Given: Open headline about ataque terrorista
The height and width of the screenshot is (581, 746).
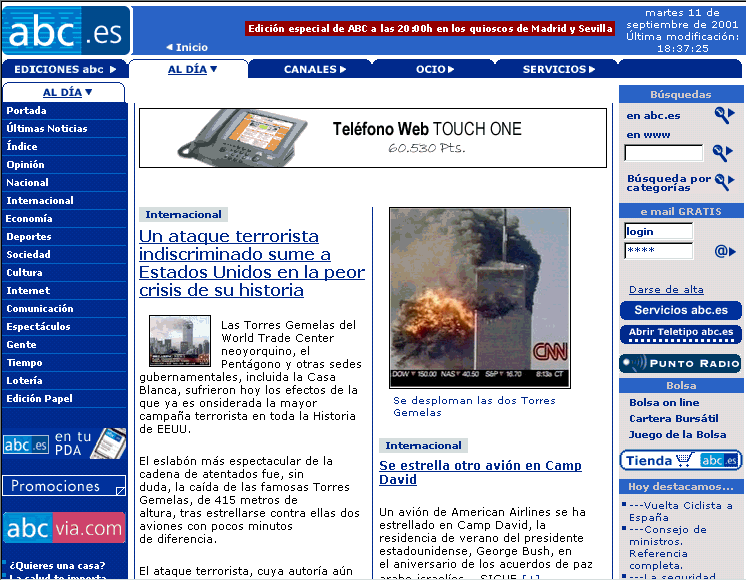Looking at the screenshot, I should [252, 263].
